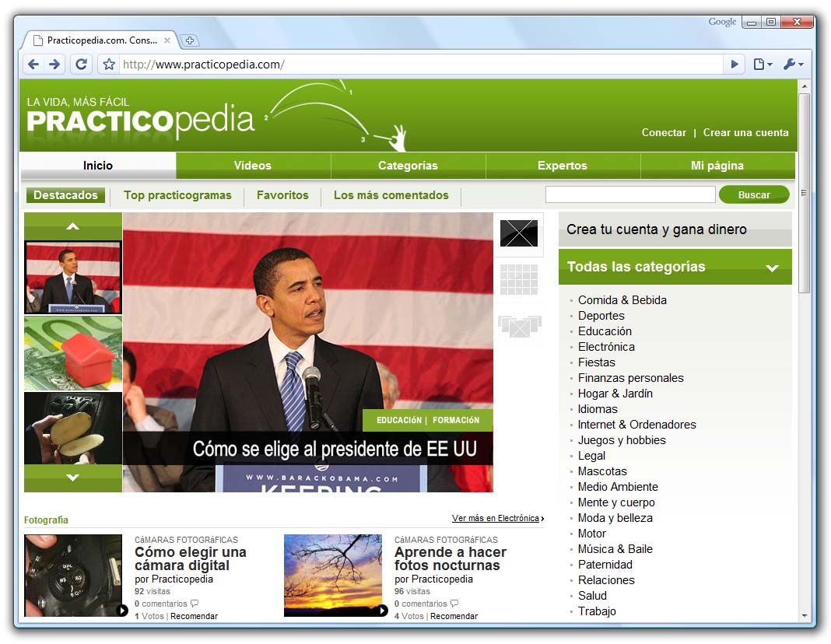Reload the page with the refresh icon
The width and height of the screenshot is (831, 644).
[x=81, y=65]
